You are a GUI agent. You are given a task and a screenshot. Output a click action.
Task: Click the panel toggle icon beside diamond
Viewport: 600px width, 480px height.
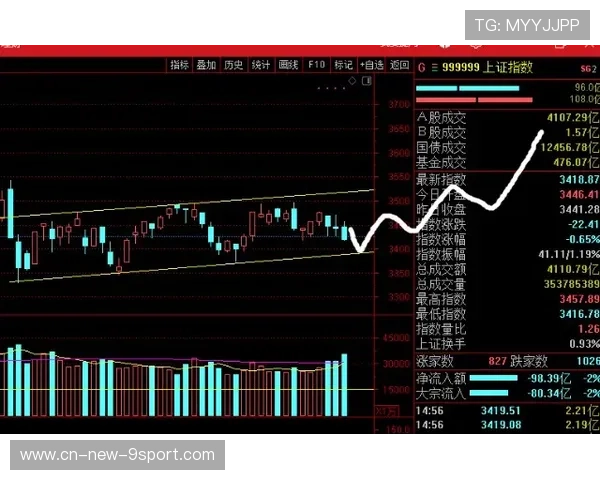pos(365,79)
